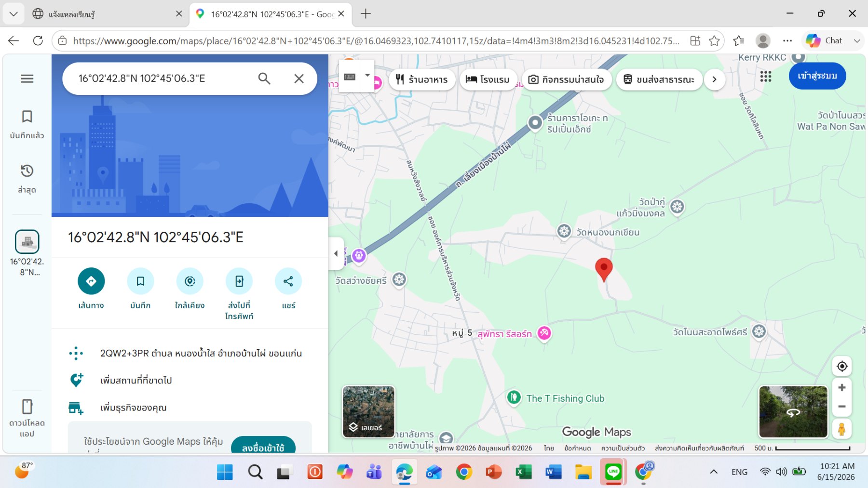Open the download app (ดาวน์โหลดแอป) item
This screenshot has height=488, width=868.
(x=27, y=418)
